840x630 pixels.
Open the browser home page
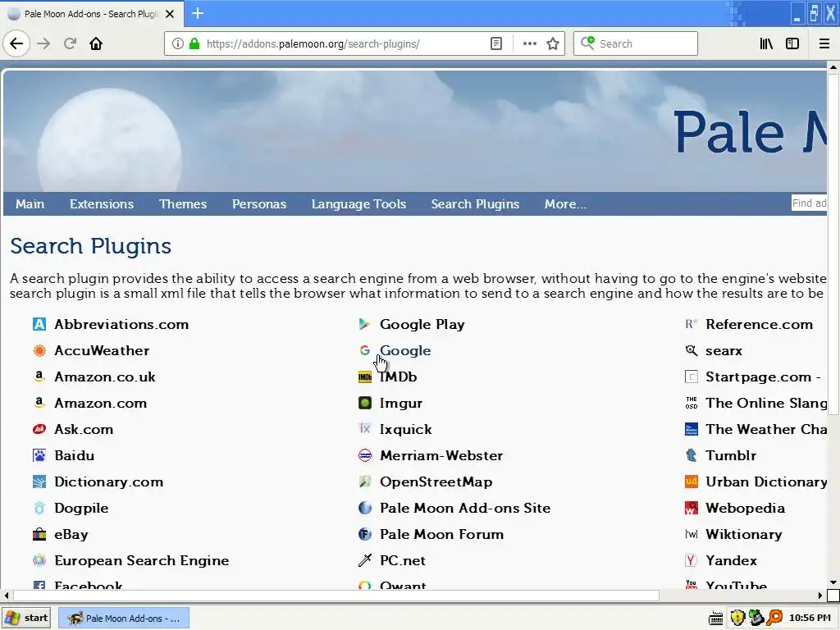[96, 43]
